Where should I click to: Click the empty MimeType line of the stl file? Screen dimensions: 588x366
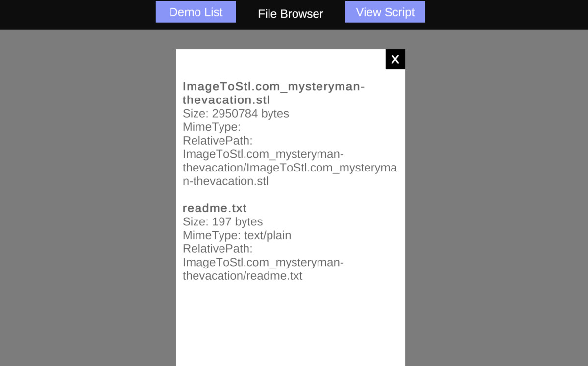[x=212, y=127]
